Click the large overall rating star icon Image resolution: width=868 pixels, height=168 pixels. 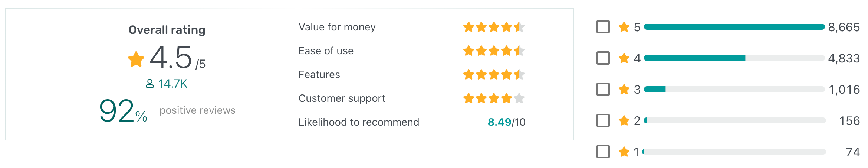pyautogui.click(x=136, y=59)
